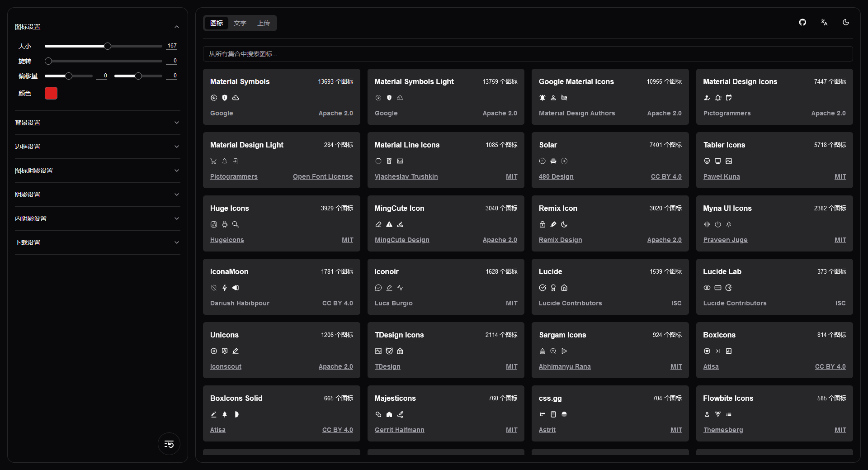The width and height of the screenshot is (868, 470).
Task: Click the home icon in Majesticons card
Action: pos(389,414)
